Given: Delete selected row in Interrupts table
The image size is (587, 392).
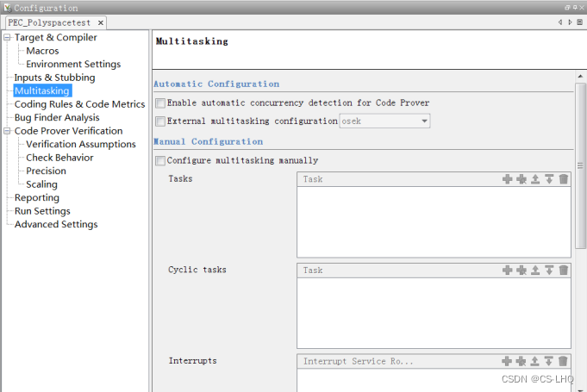Looking at the screenshot, I should [x=563, y=361].
